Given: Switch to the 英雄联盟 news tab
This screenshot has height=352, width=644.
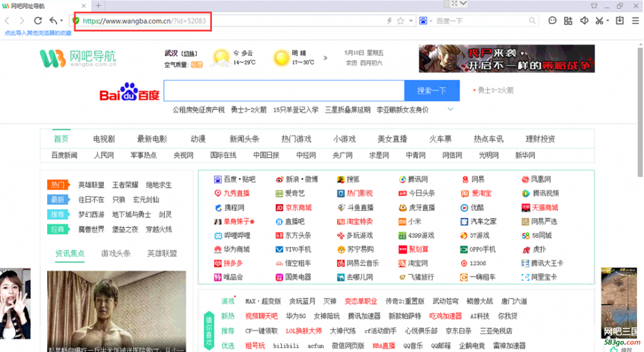Looking at the screenshot, I should coord(162,253).
